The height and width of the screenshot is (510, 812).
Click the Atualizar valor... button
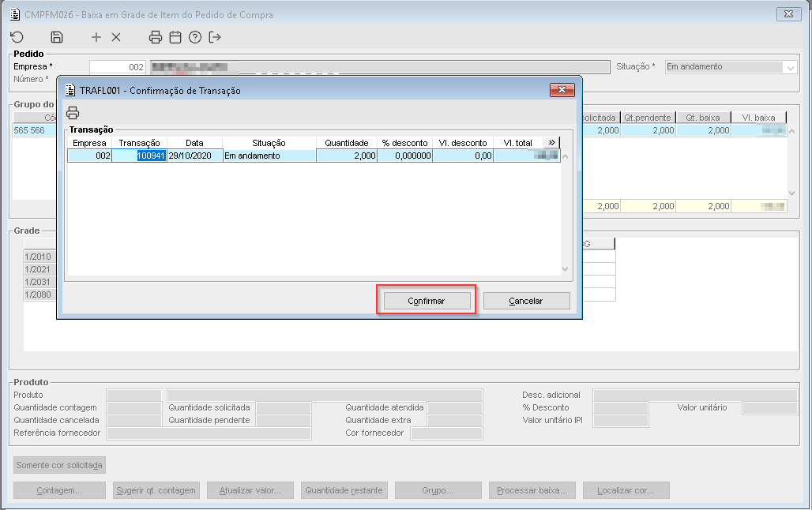click(250, 490)
